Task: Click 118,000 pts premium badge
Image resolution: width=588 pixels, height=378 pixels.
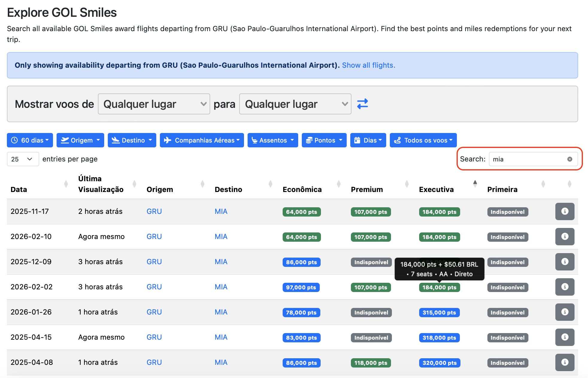Action: (371, 363)
